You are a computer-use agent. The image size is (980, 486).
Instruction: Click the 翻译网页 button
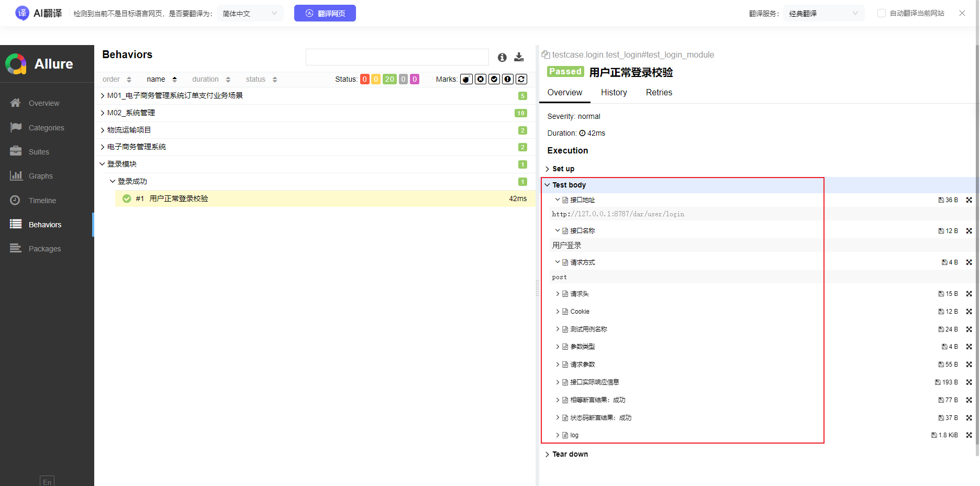(x=325, y=13)
